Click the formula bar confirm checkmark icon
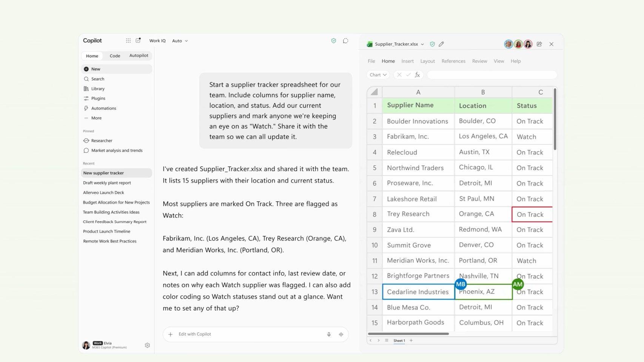 [x=408, y=75]
